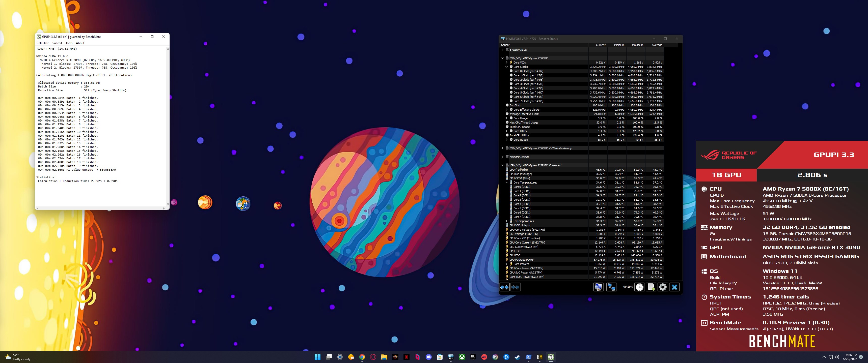Open GPUPI About menu
This screenshot has width=868, height=363.
tap(80, 43)
